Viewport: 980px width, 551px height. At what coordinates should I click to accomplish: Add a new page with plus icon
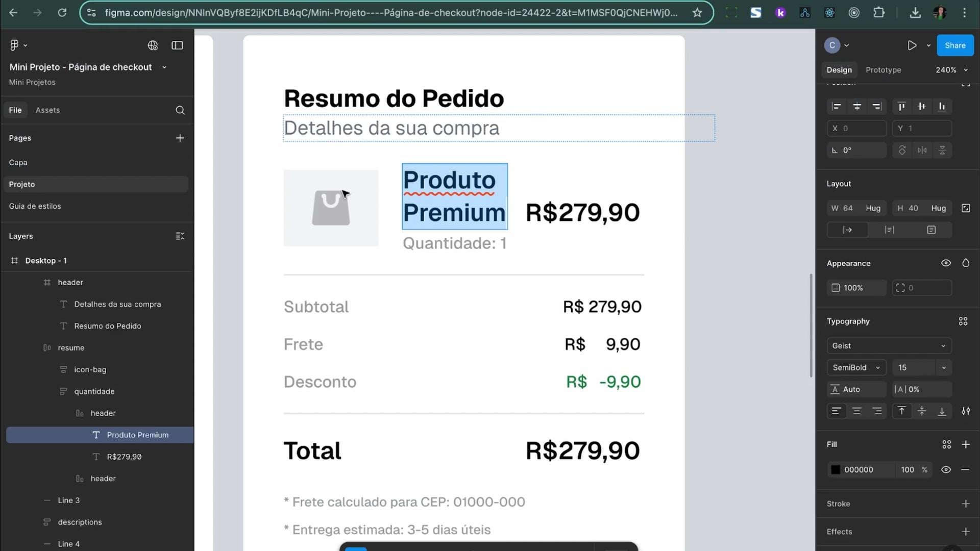(180, 138)
